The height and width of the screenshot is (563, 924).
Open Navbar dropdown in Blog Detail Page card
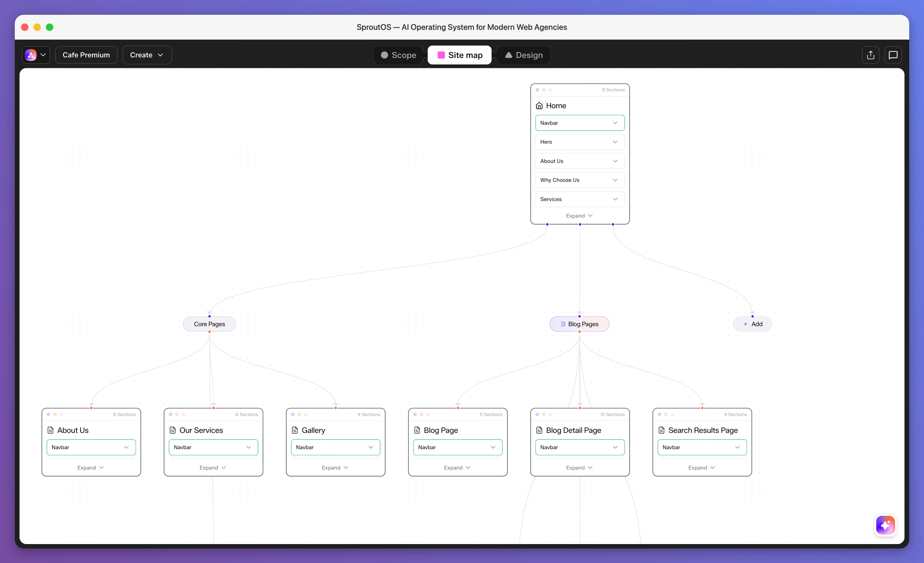(580, 448)
